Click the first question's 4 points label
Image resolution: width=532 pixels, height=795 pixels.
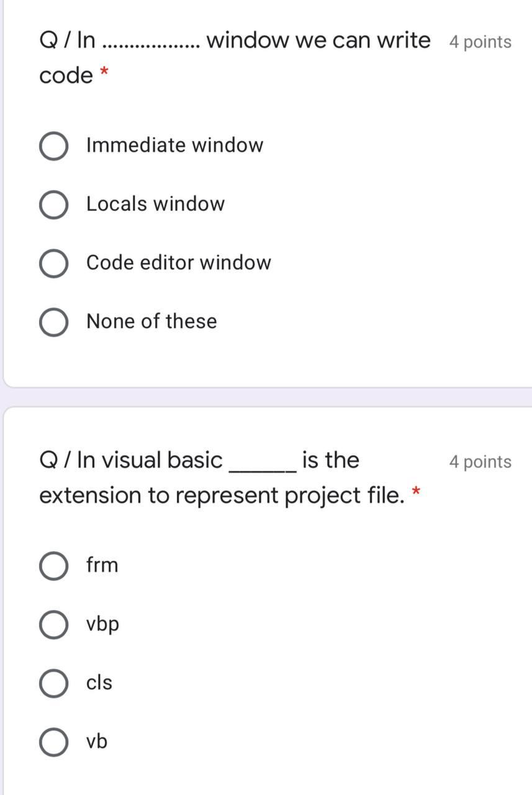coord(479,42)
